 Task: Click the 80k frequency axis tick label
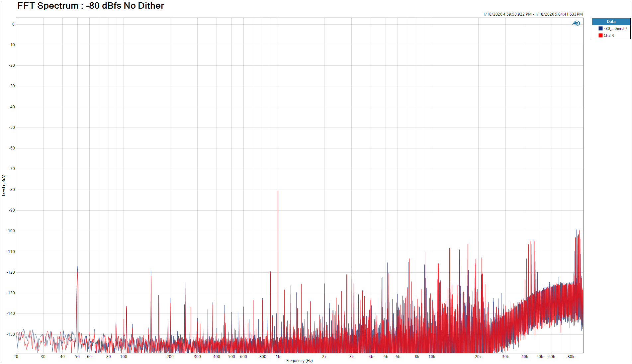[571, 357]
